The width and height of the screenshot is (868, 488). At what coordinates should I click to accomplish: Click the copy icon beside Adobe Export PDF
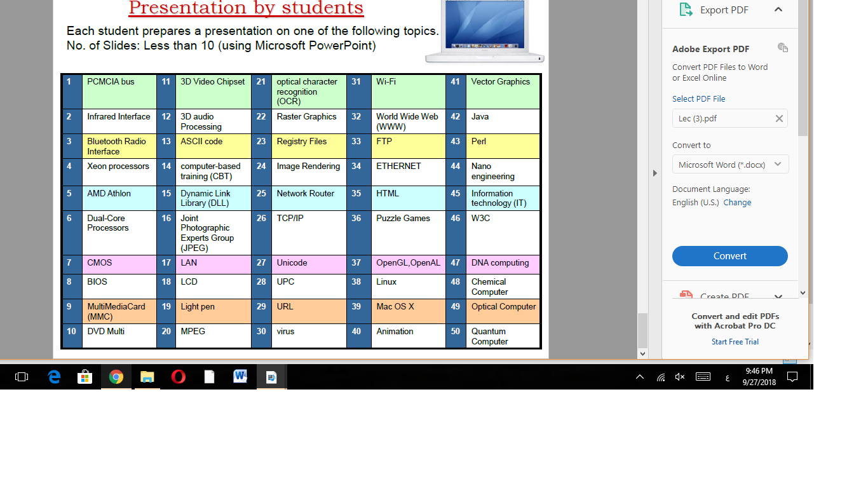coord(783,48)
